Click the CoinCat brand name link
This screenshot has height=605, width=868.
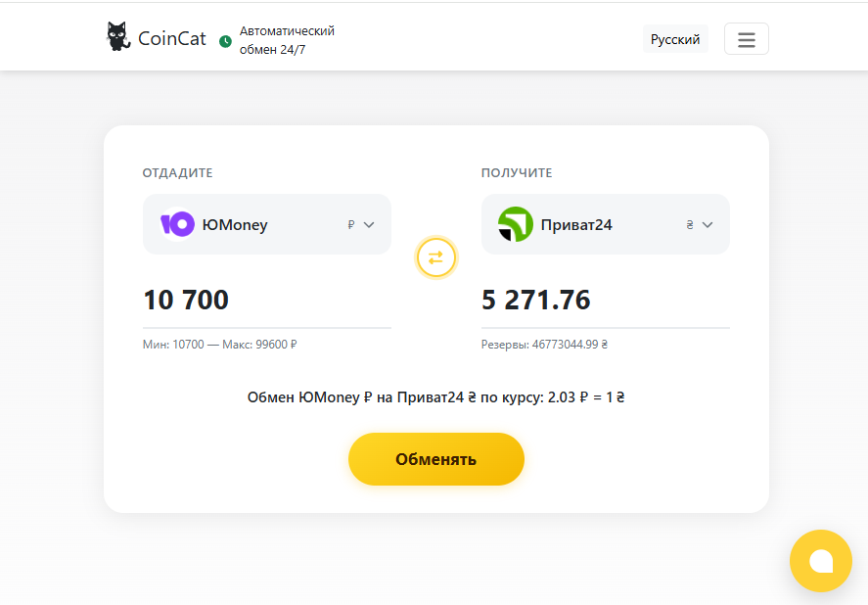pos(171,38)
